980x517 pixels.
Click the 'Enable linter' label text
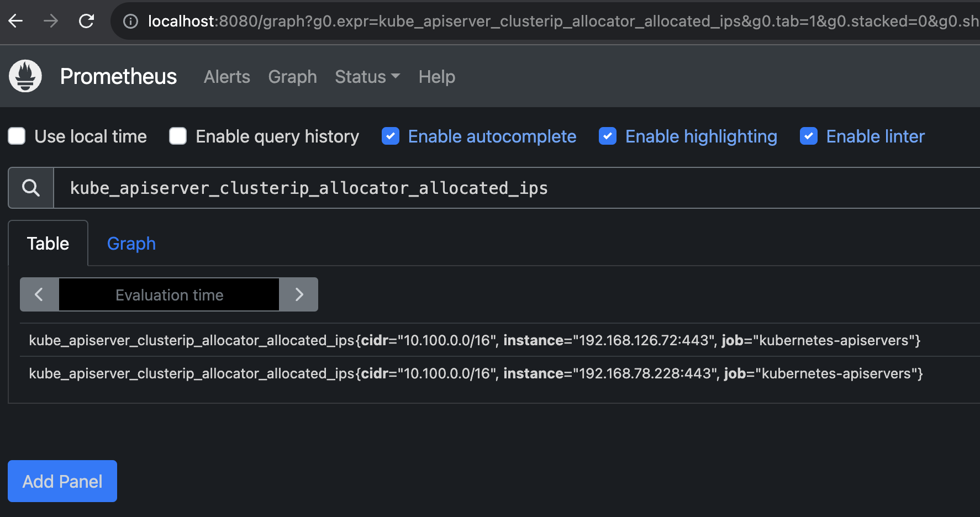(876, 136)
